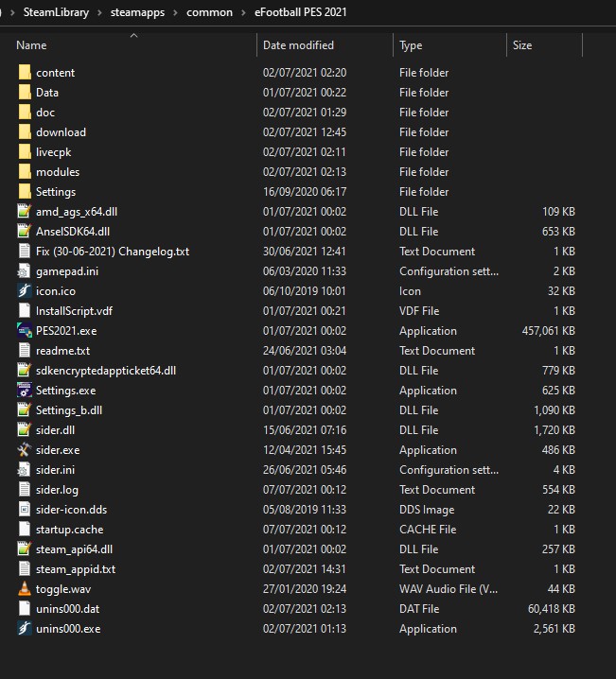Go to SteamLibrary in the address bar

[56, 12]
